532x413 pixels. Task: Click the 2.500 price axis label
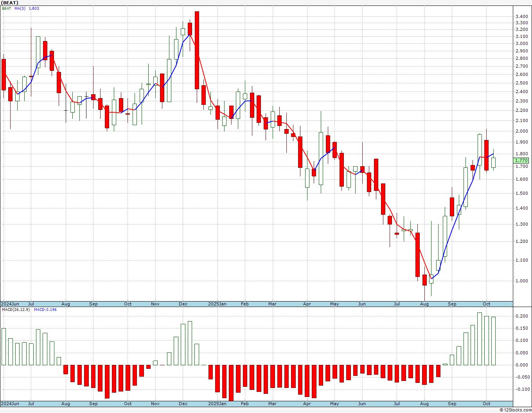pyautogui.click(x=522, y=83)
